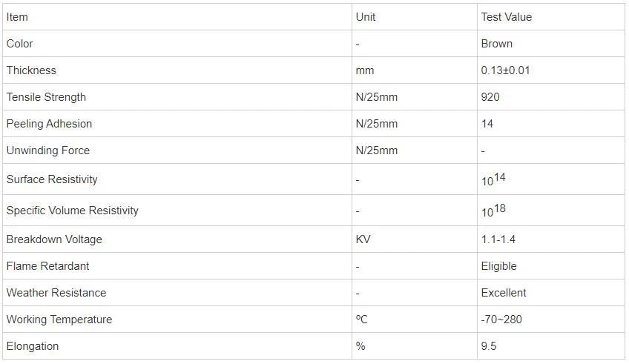The image size is (629, 364).
Task: Select the 1.1-1.4 breakdown voltage value
Action: coord(498,239)
